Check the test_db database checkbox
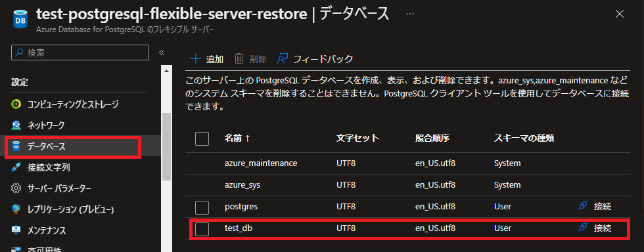This screenshot has width=644, height=252. point(202,229)
